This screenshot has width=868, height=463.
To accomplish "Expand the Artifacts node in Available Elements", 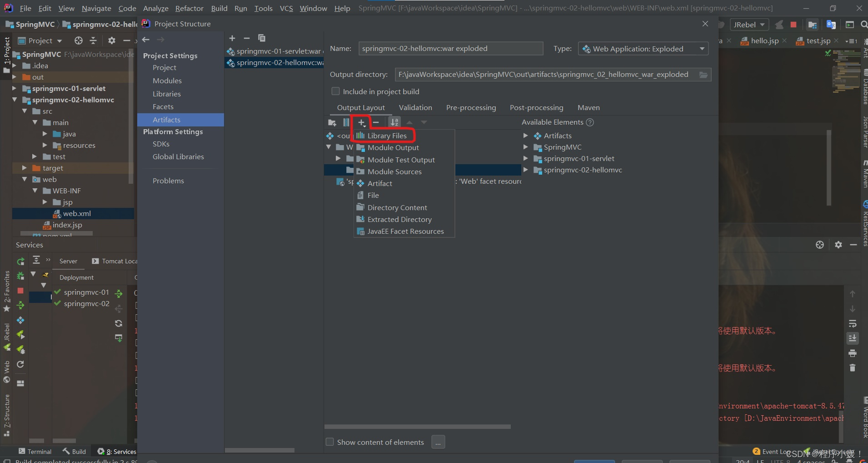I will [525, 136].
